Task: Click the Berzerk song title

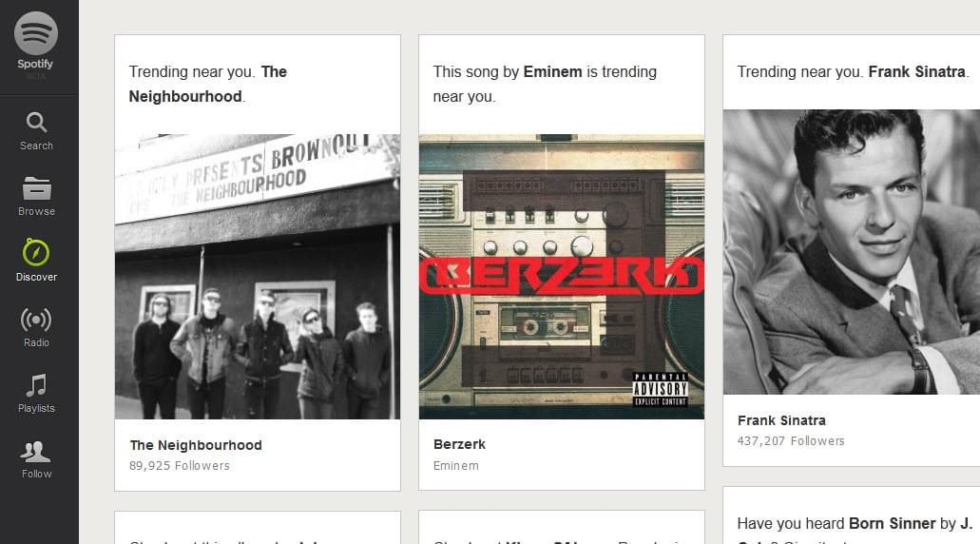Action: pyautogui.click(x=459, y=444)
